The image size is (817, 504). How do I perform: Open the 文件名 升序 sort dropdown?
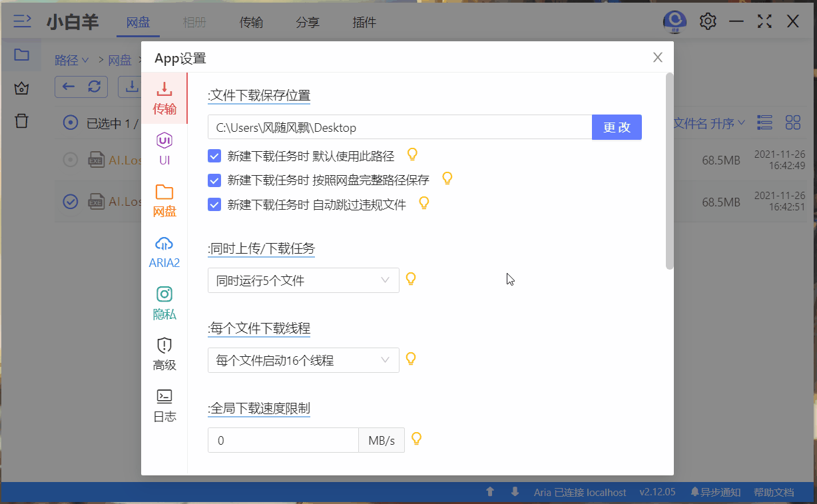click(x=710, y=123)
